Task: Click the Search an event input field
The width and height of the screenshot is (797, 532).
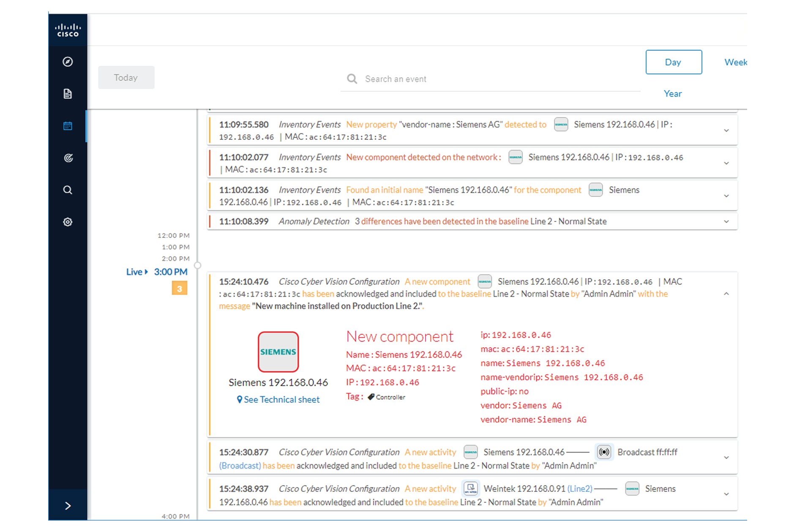Action: point(465,79)
